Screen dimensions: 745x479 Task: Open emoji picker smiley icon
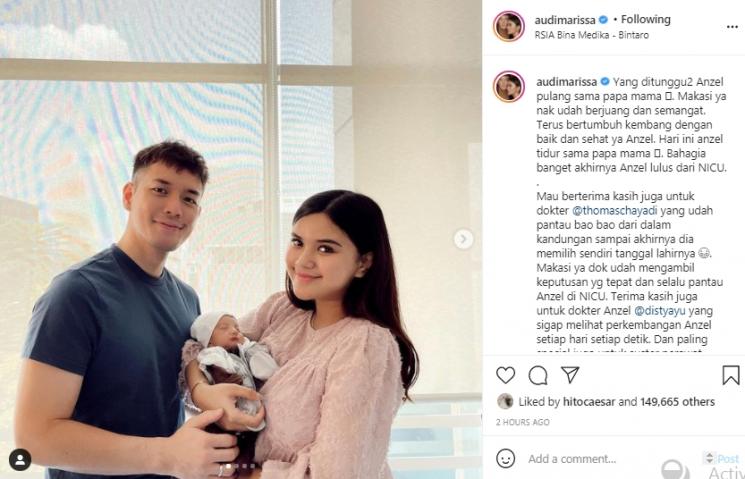(506, 459)
